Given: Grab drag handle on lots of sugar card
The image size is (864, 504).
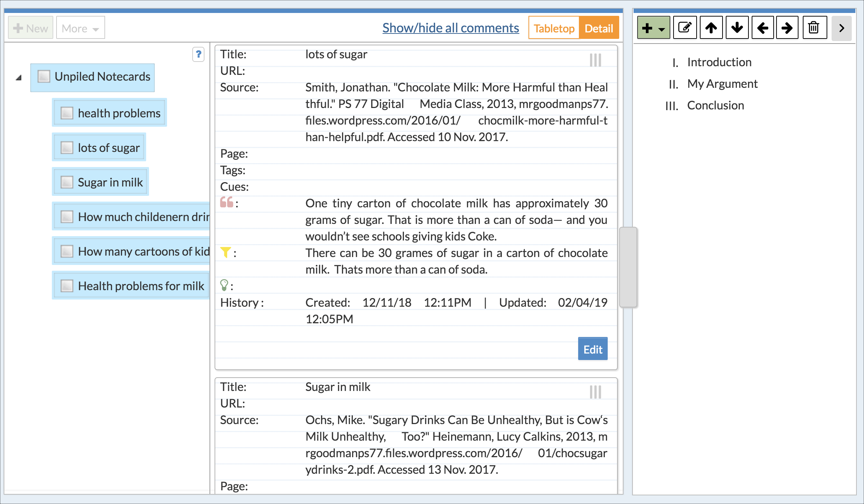Looking at the screenshot, I should pos(595,60).
